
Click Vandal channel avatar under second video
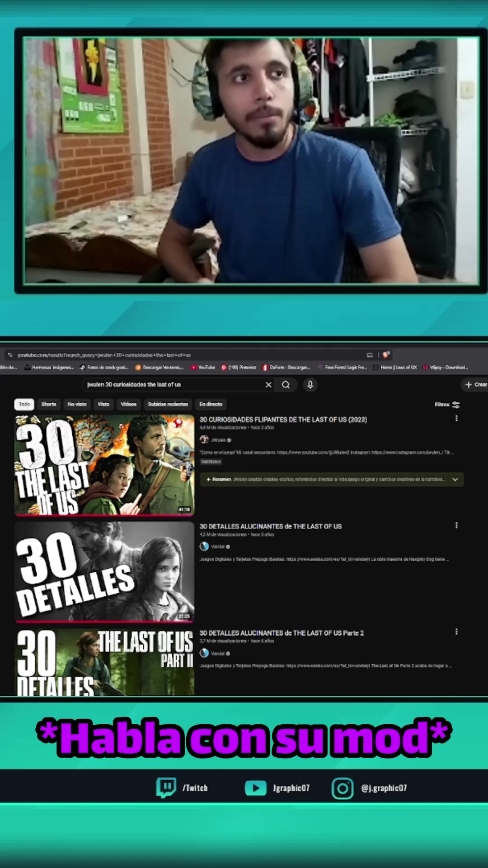204,547
